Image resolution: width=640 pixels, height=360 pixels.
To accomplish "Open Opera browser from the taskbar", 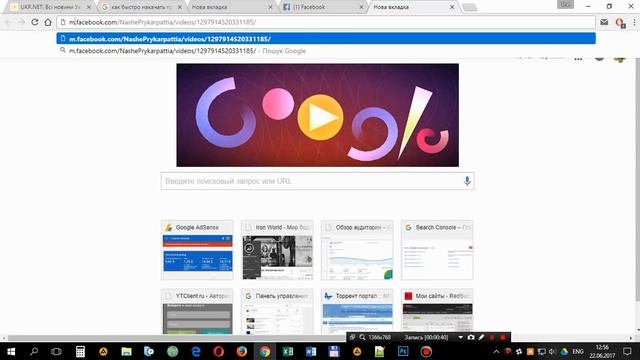I will (x=219, y=351).
